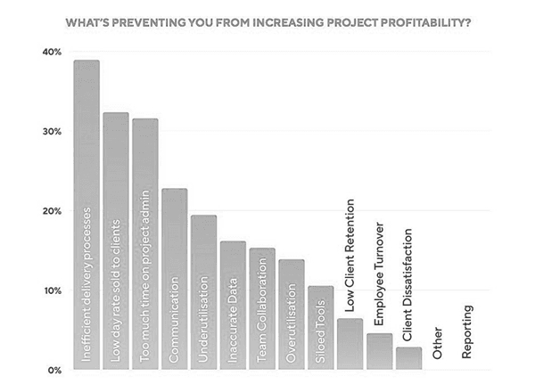Click the Underutilisation bar
The width and height of the screenshot is (560, 392).
point(203,291)
